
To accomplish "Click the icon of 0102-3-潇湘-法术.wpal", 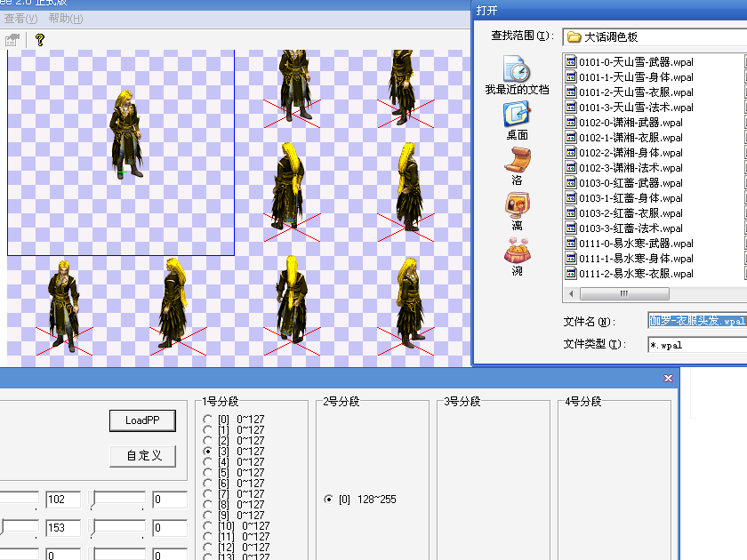I will 571,168.
